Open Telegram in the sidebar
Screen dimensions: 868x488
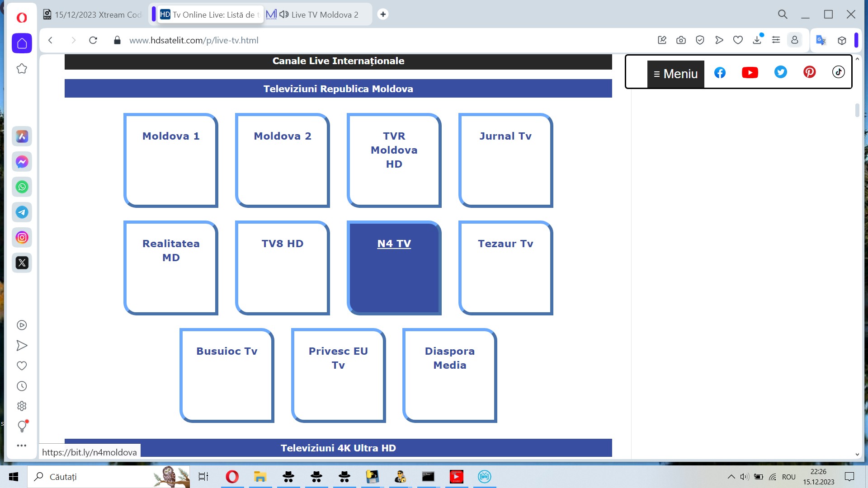pyautogui.click(x=22, y=212)
